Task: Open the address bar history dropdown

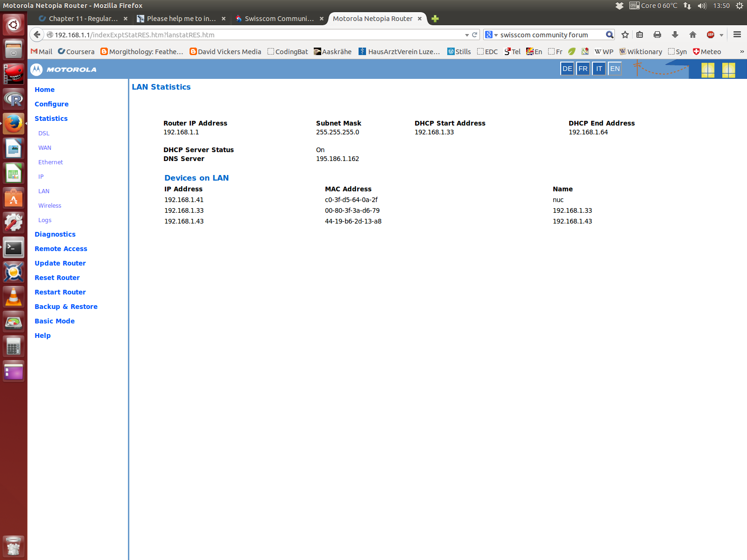Action: point(467,35)
